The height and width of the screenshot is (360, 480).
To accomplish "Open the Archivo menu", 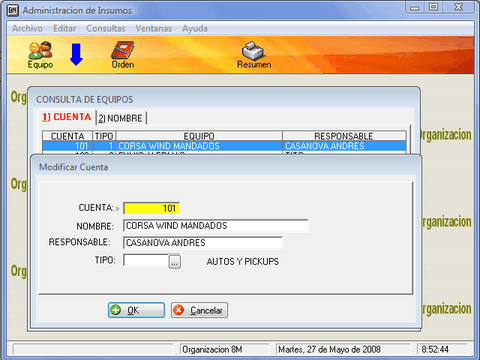I will click(x=27, y=29).
